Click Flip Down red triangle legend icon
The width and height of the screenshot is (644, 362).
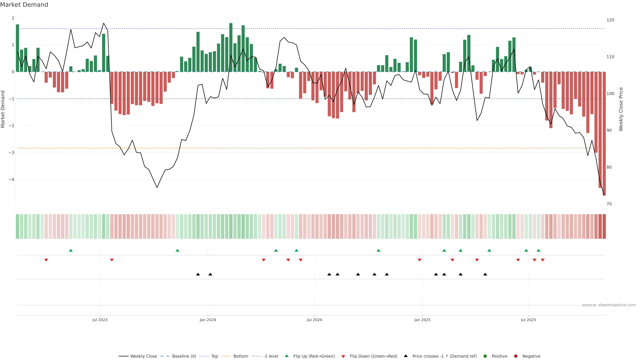point(343,356)
